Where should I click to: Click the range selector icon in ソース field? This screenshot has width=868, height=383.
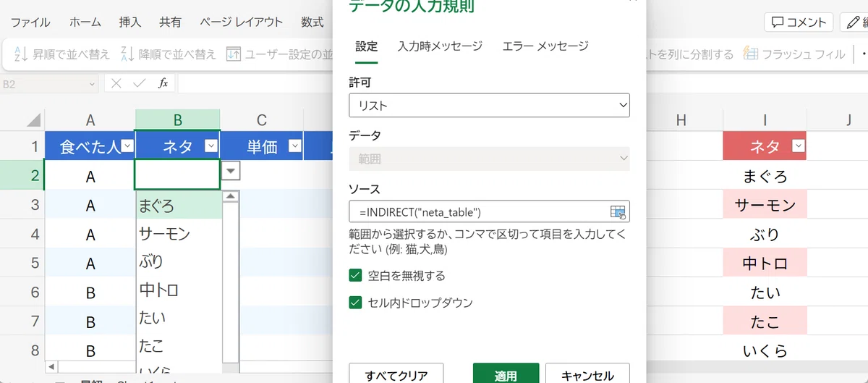point(618,211)
